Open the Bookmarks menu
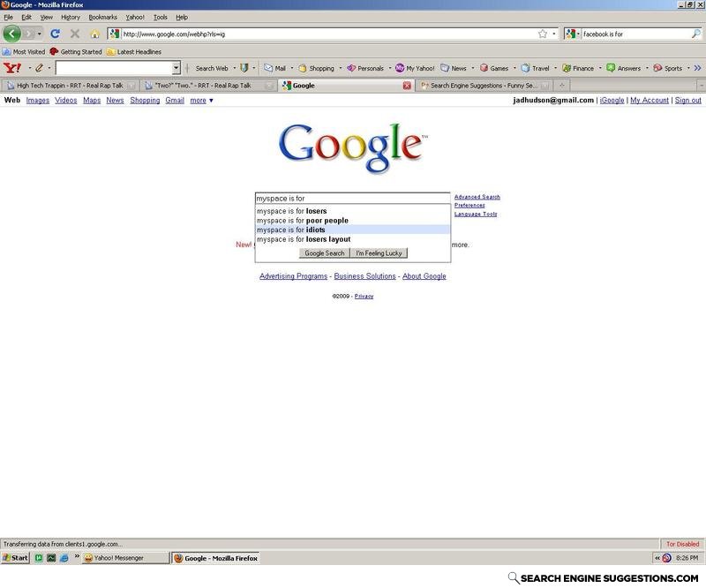 [x=102, y=17]
